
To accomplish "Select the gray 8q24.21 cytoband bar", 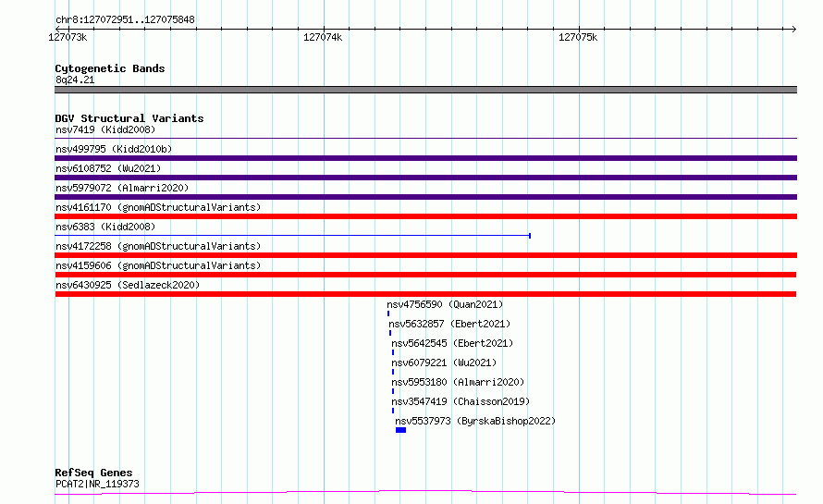I will (x=425, y=90).
